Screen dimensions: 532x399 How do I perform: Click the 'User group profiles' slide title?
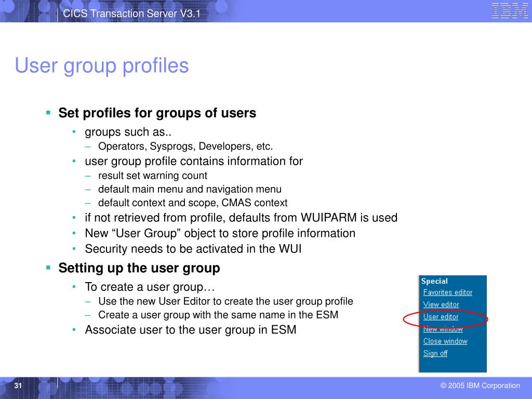(102, 66)
